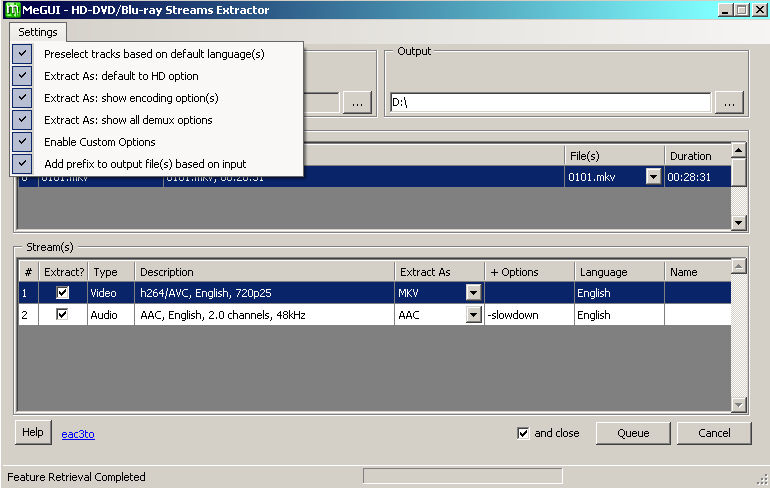Click English language cell of Audio row
The image size is (770, 488).
point(619,315)
